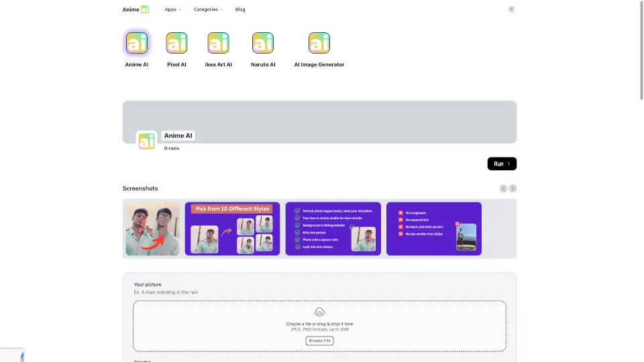Open the AI Image Generator icon
Viewport: 644px width, 362px height.
point(319,43)
